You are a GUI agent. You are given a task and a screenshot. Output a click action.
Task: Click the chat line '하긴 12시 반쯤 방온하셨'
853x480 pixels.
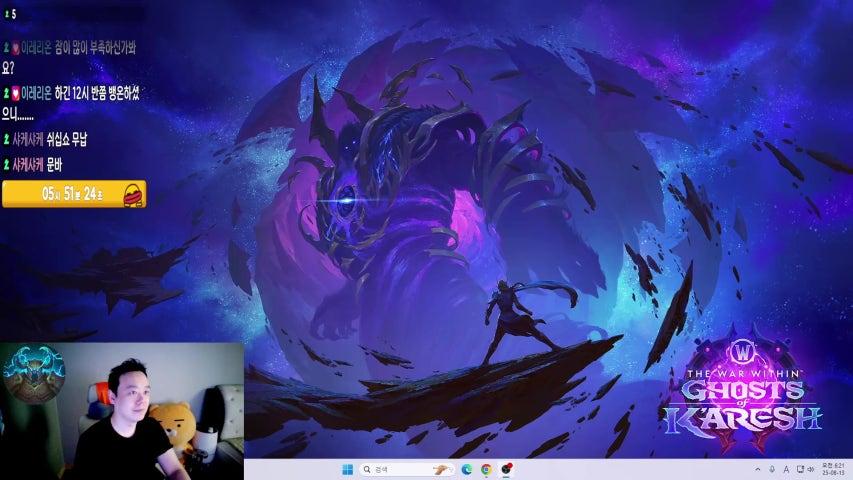tap(97, 93)
